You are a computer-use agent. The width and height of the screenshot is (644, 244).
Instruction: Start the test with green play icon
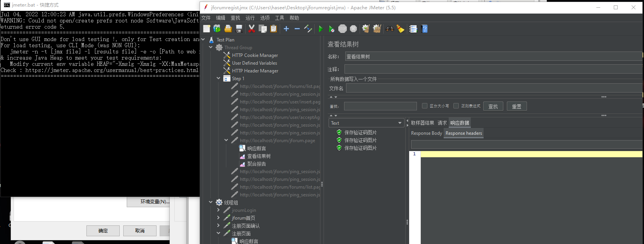[320, 29]
